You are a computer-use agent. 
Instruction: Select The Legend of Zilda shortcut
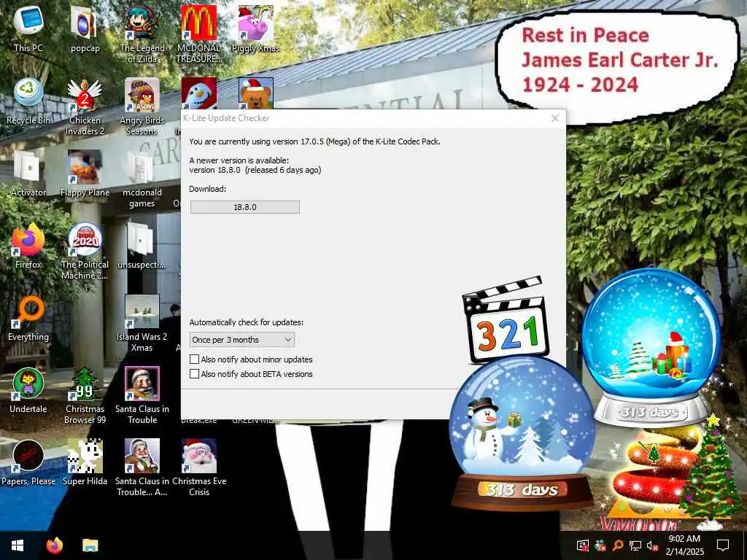pyautogui.click(x=142, y=34)
